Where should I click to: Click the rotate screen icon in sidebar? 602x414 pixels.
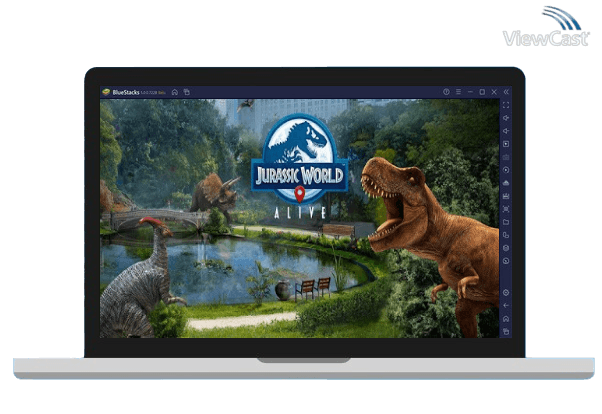506,235
